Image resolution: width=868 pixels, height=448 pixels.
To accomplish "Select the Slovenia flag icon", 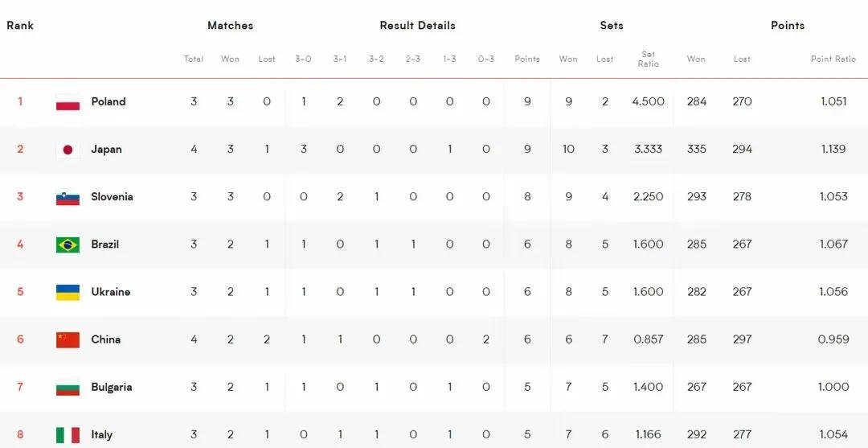I will (x=68, y=197).
